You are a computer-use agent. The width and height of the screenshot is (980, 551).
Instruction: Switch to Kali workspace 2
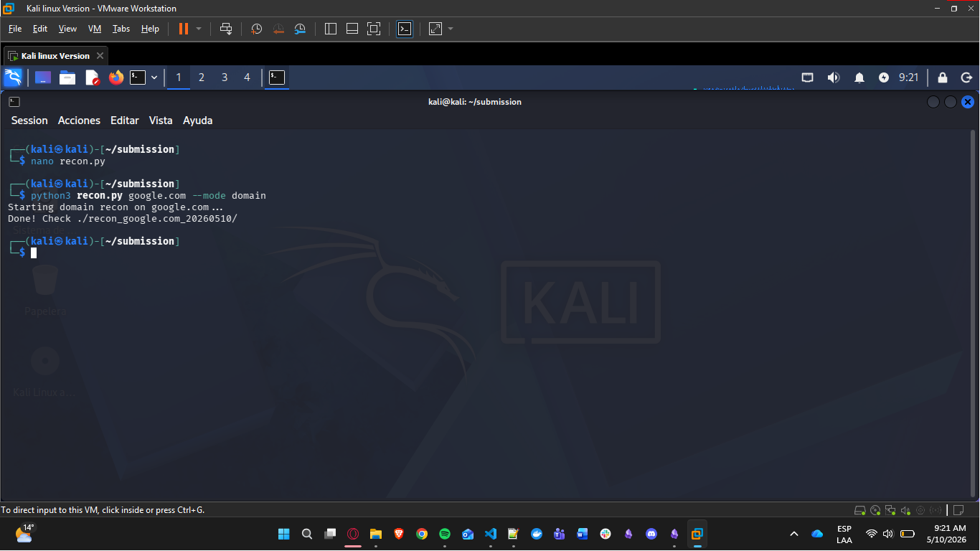202,77
